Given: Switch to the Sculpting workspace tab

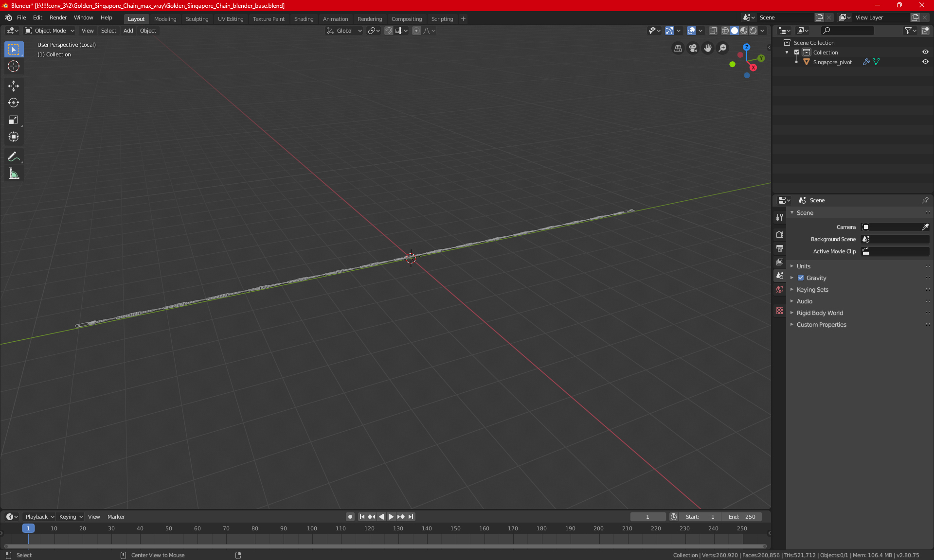Looking at the screenshot, I should click(x=197, y=19).
